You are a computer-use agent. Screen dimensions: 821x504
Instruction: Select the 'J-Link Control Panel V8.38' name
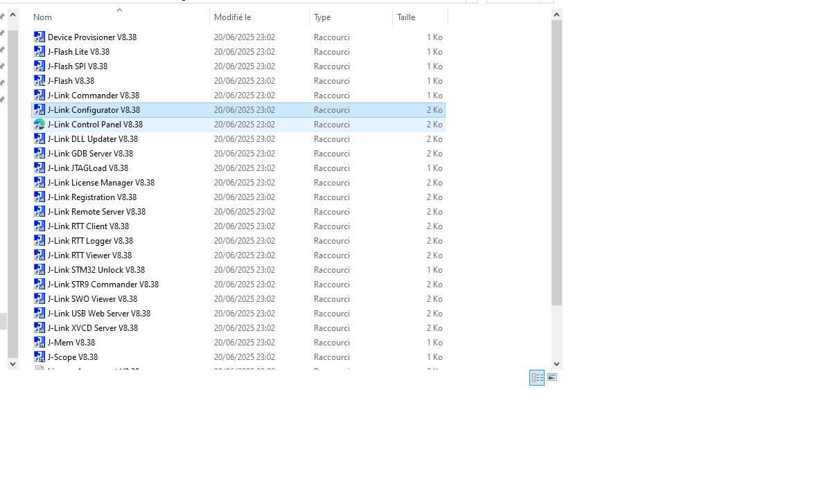[96, 125]
